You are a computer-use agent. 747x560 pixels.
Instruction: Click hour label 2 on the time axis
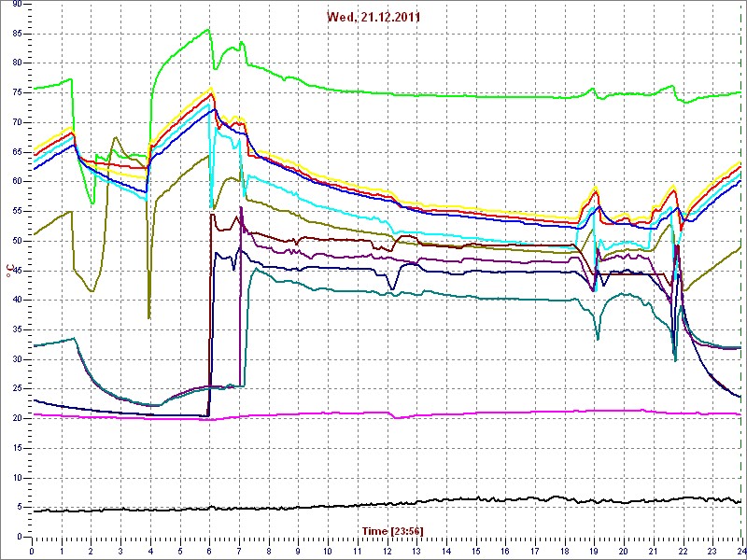coord(91,550)
